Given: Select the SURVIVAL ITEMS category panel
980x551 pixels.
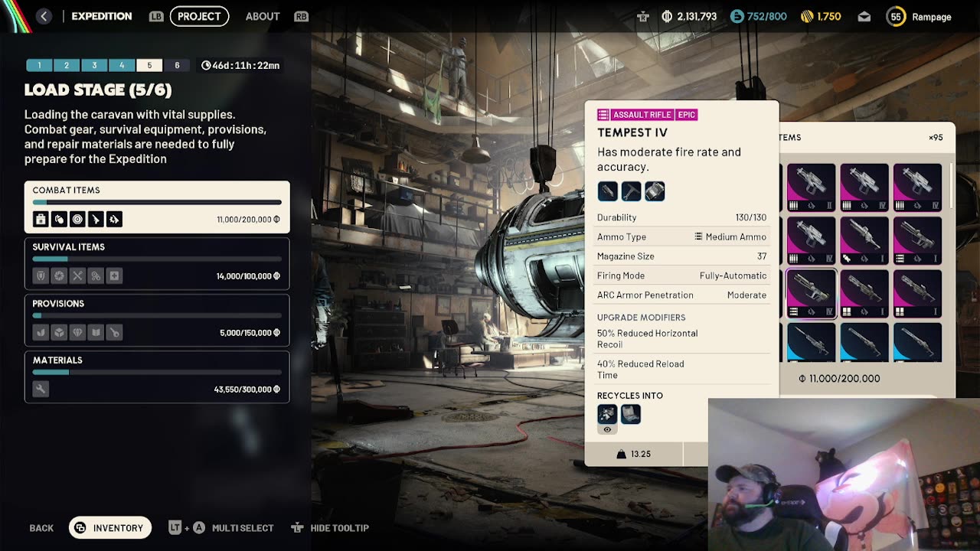Looking at the screenshot, I should 157,263.
